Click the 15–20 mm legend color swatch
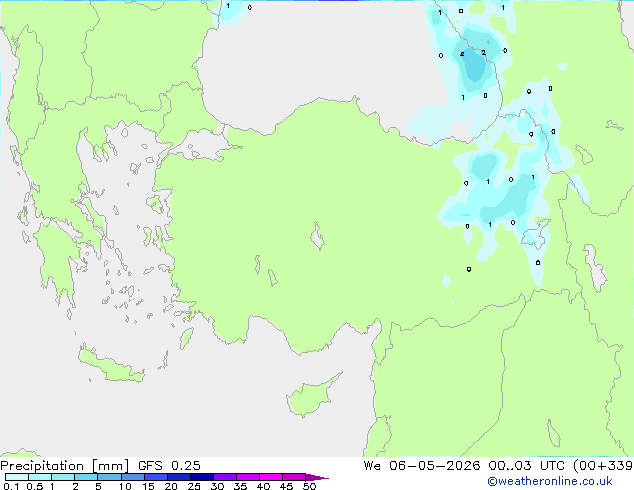Screen dimensions: 634x490 pyautogui.click(x=155, y=477)
